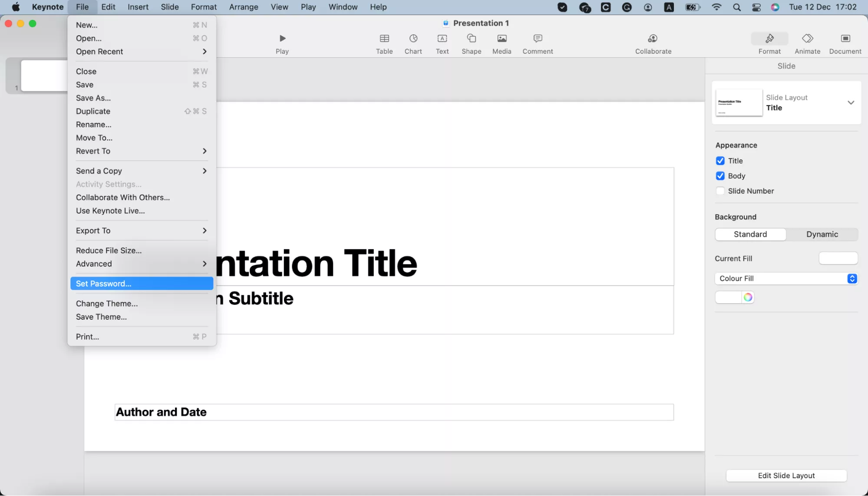Enable the Slide Number checkbox
Image resolution: width=868 pixels, height=496 pixels.
(720, 191)
